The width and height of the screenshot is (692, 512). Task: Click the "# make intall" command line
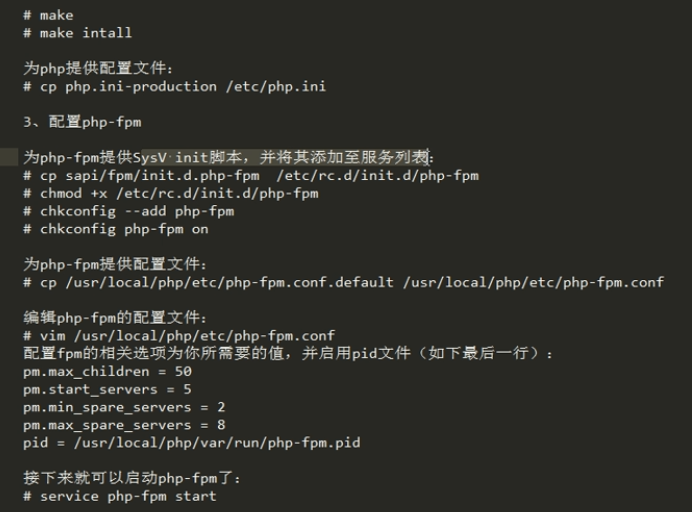click(x=78, y=33)
